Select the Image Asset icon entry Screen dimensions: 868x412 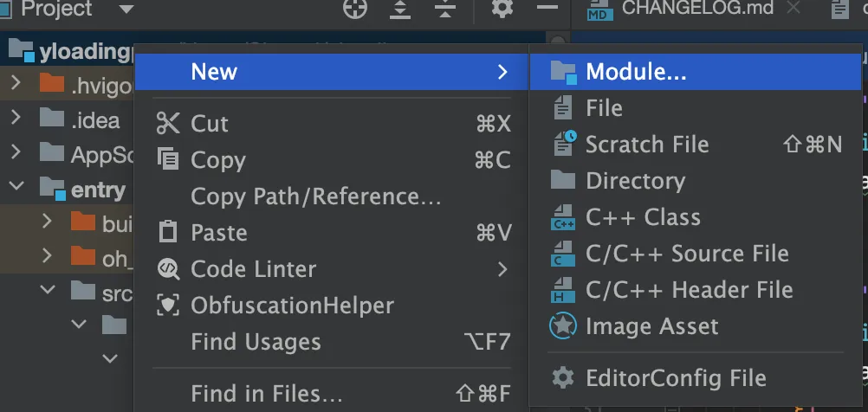click(563, 326)
